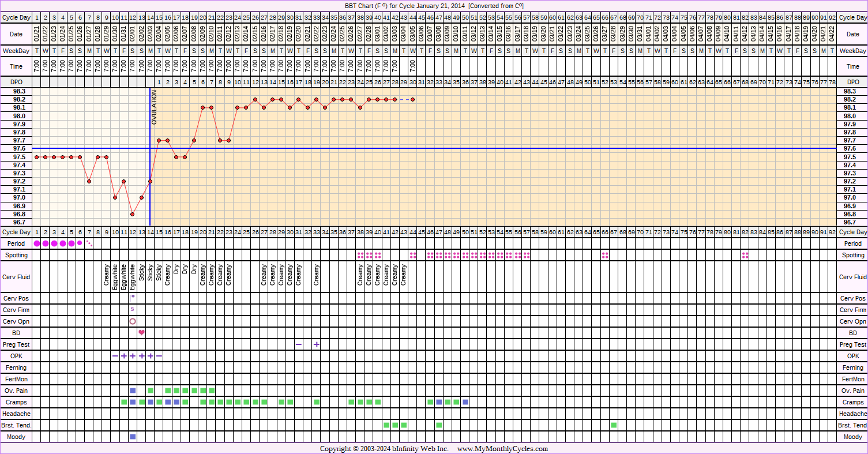Click the S marker in Cerv Firm row

[133, 310]
